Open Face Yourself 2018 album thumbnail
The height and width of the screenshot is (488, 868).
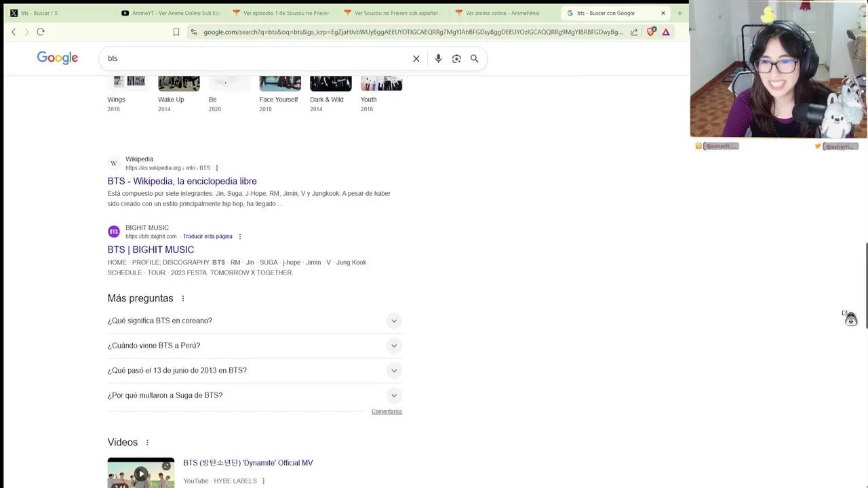click(280, 84)
